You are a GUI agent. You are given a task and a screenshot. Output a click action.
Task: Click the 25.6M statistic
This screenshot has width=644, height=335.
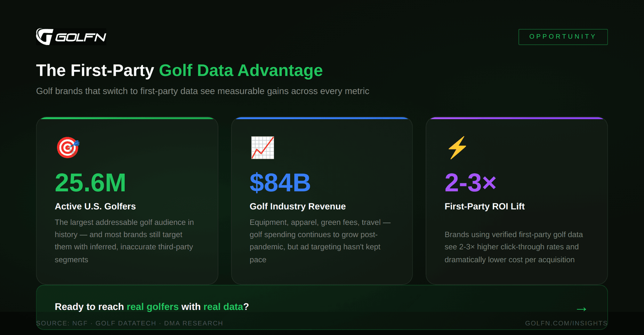click(91, 183)
